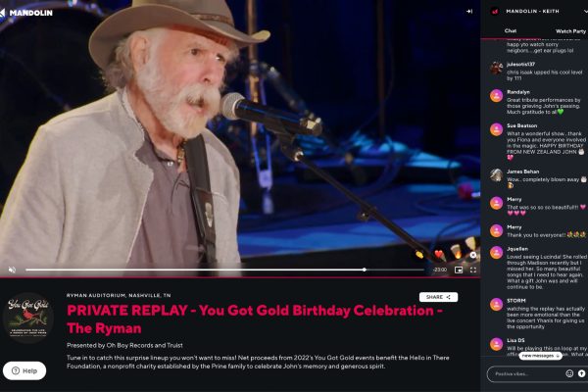The image size is (588, 392).
Task: Switch to the Watch Party tab
Action: click(570, 31)
